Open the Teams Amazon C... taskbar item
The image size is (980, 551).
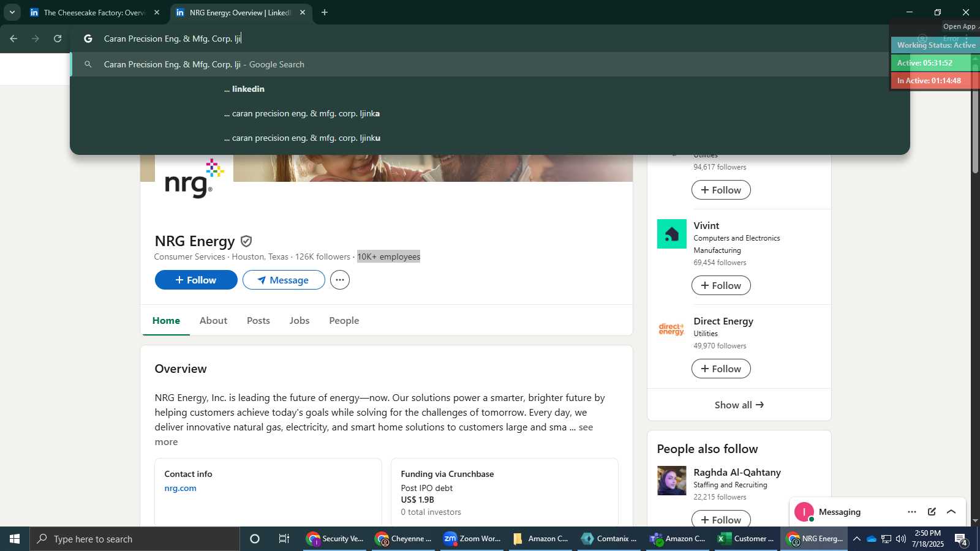(x=679, y=539)
